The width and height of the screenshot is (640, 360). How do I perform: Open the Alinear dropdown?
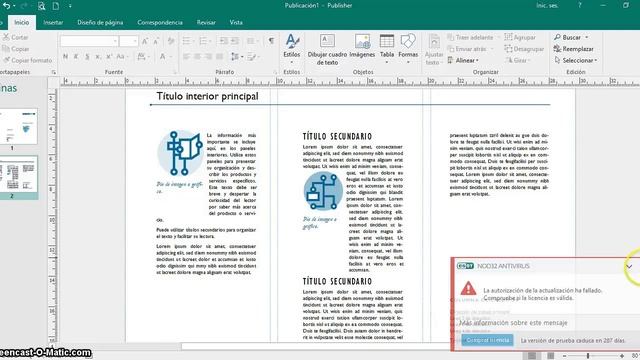(463, 60)
